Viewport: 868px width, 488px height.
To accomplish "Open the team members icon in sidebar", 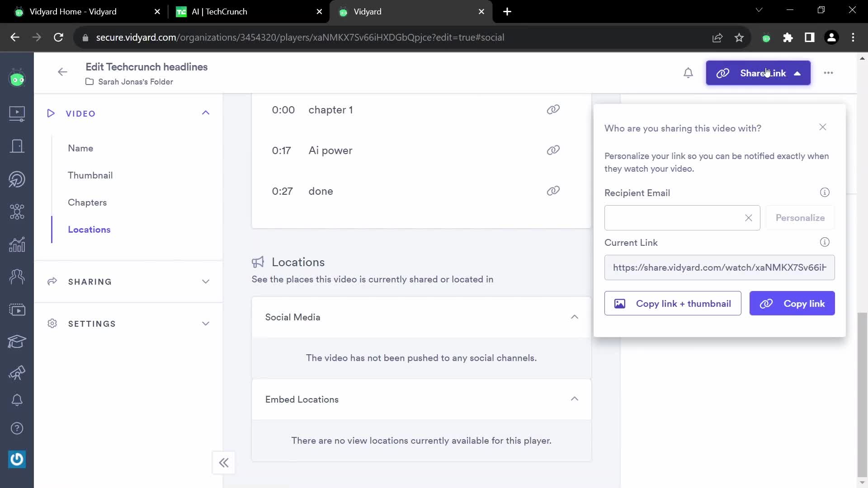I will pyautogui.click(x=17, y=277).
